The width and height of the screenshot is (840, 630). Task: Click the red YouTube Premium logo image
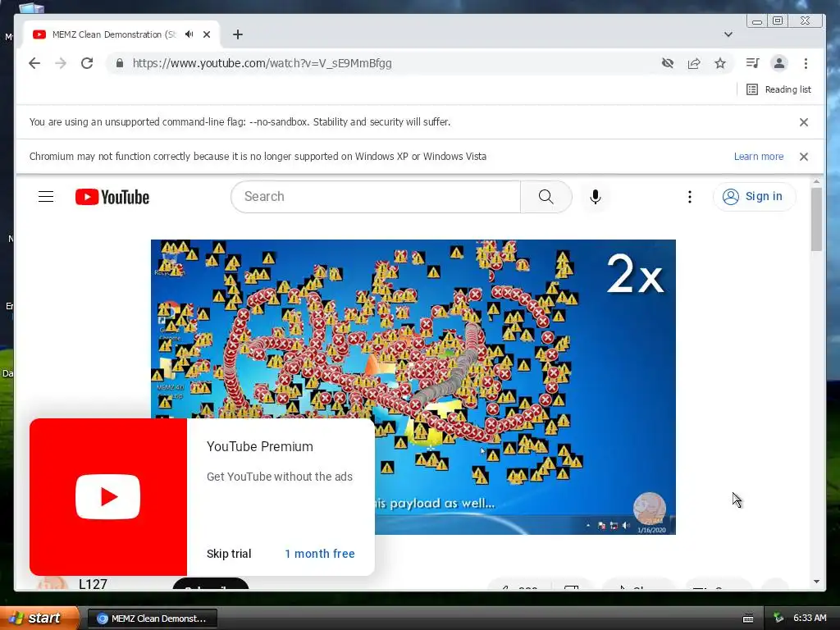click(108, 497)
